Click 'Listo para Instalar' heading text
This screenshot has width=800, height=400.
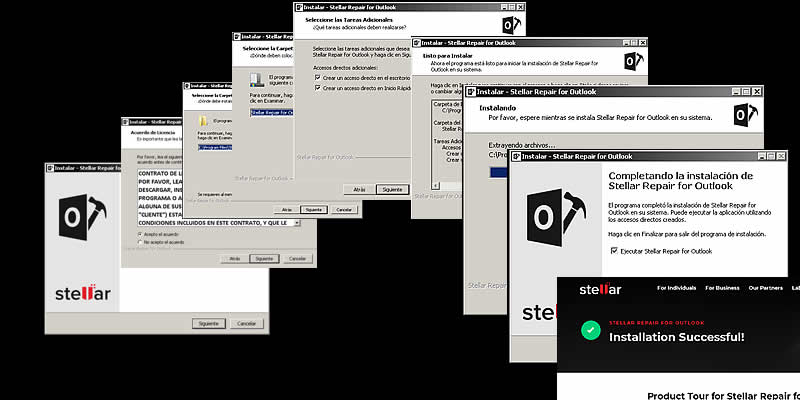(x=448, y=55)
